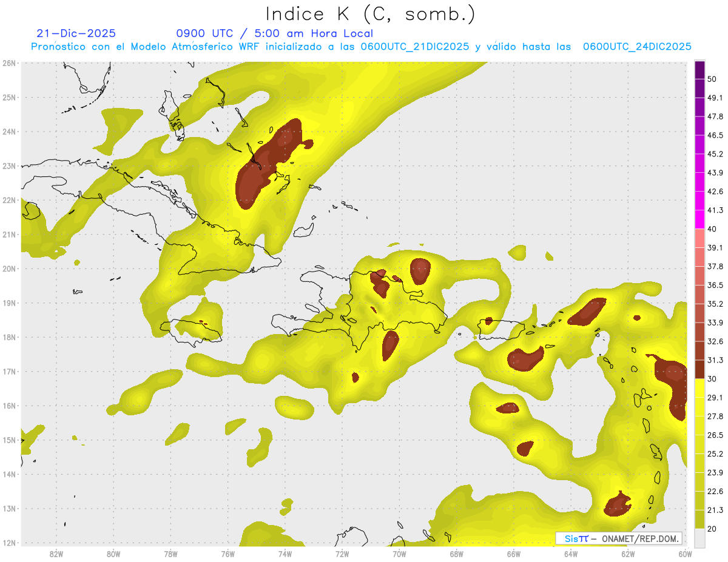728x562 pixels.
Task: Click the salmon swatch between 39.1 and 40
Action: coord(699,238)
